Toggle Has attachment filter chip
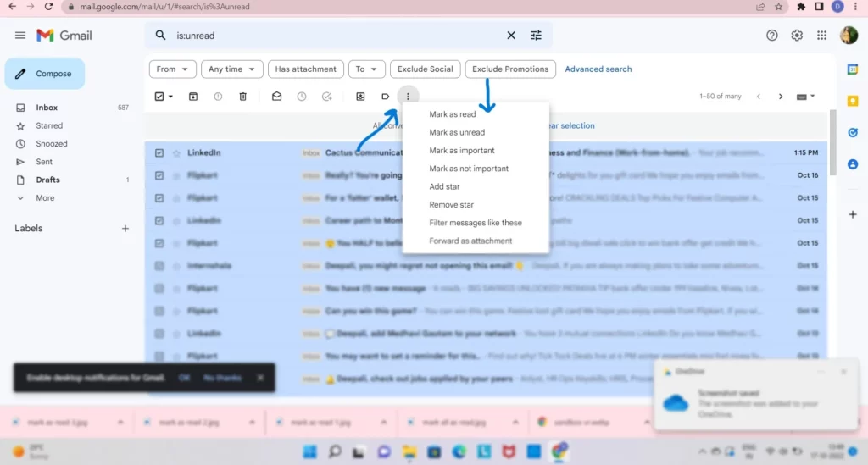868x465 pixels. point(305,69)
